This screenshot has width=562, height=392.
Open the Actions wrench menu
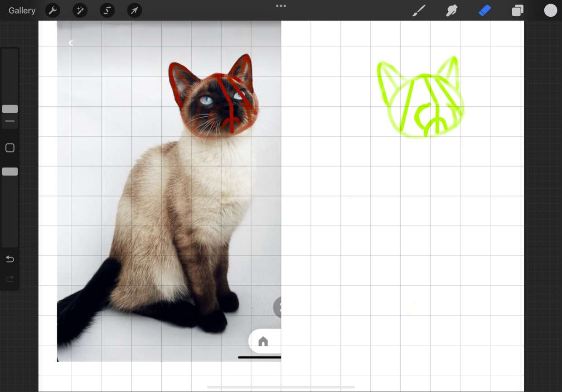(53, 10)
